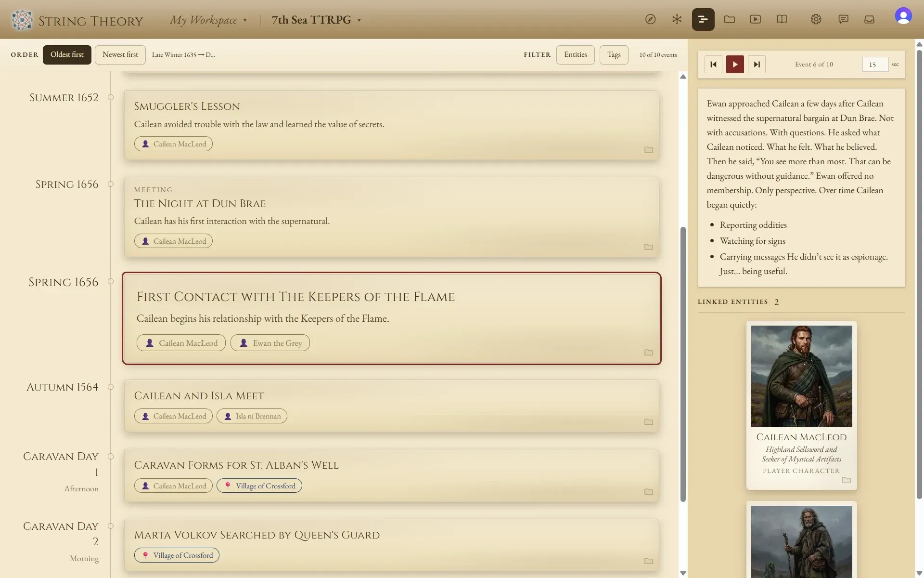This screenshot has width=924, height=578.
Task: Open folder icon on Smuggler's Lesson card
Action: (648, 150)
